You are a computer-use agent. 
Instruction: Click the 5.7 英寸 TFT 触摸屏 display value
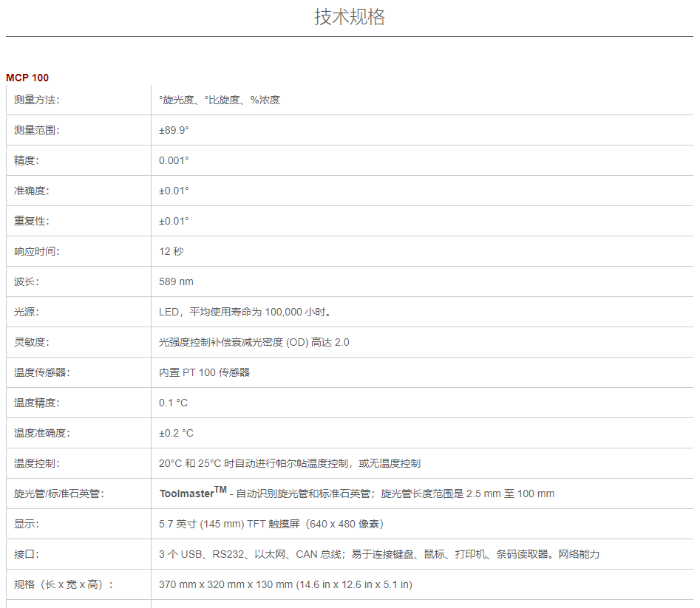tap(271, 524)
